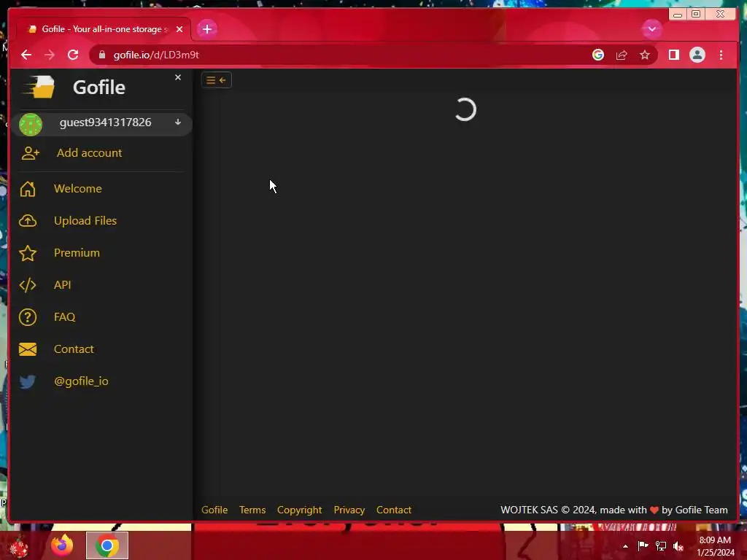Click the Action Center flag tray icon
The height and width of the screenshot is (560, 747).
click(x=643, y=545)
